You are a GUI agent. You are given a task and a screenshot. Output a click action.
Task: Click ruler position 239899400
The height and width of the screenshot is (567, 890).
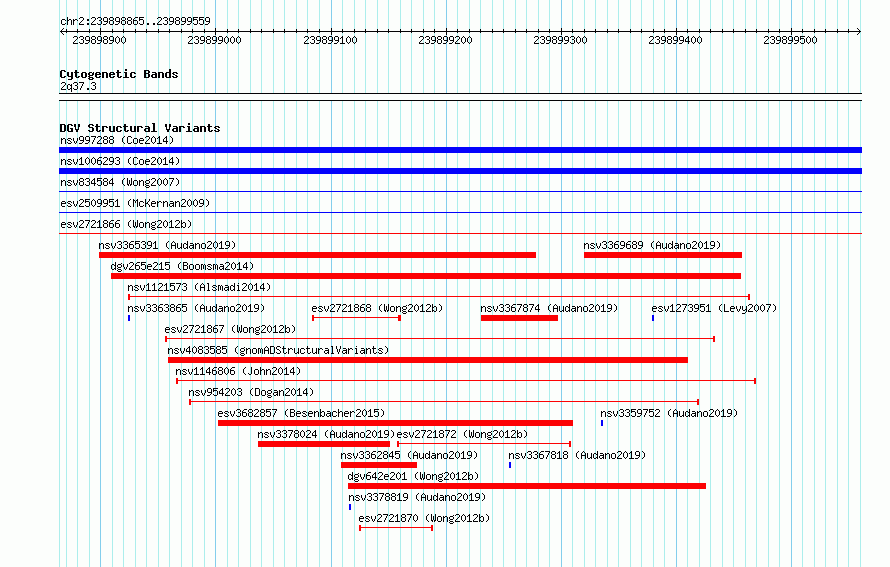pyautogui.click(x=675, y=40)
